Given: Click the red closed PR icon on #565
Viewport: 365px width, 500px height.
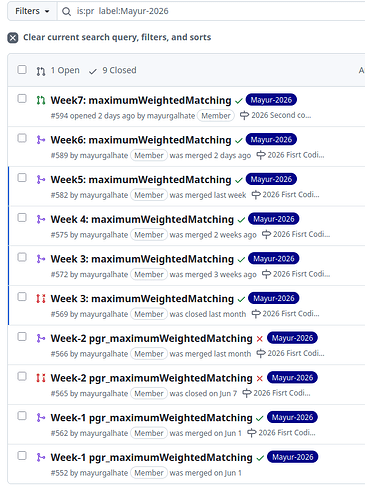Looking at the screenshot, I should pyautogui.click(x=41, y=378).
